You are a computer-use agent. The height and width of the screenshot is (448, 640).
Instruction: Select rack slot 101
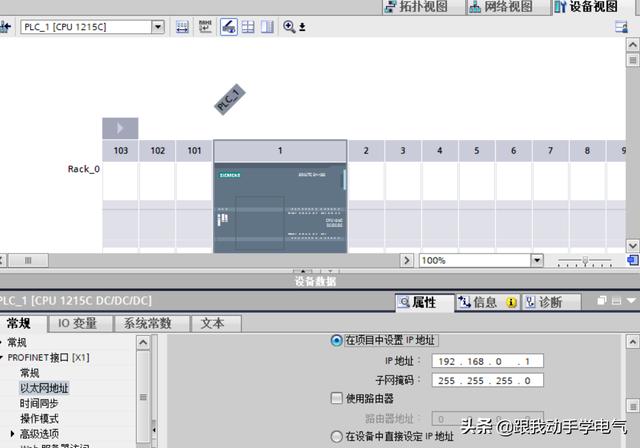(194, 151)
